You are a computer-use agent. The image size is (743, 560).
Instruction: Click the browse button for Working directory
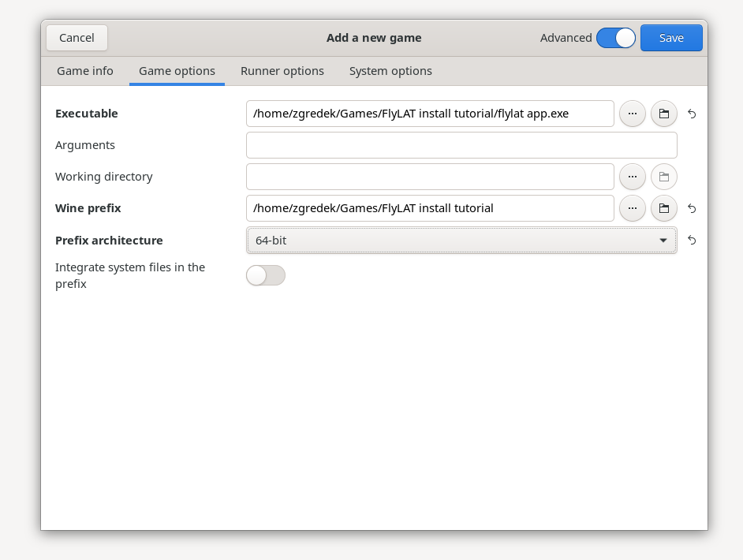pyautogui.click(x=632, y=177)
